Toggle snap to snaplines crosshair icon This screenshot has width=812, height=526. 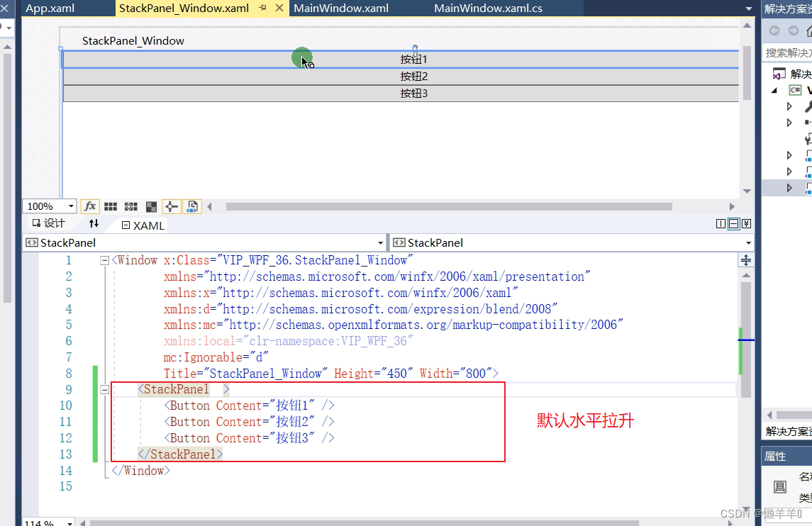tap(171, 206)
